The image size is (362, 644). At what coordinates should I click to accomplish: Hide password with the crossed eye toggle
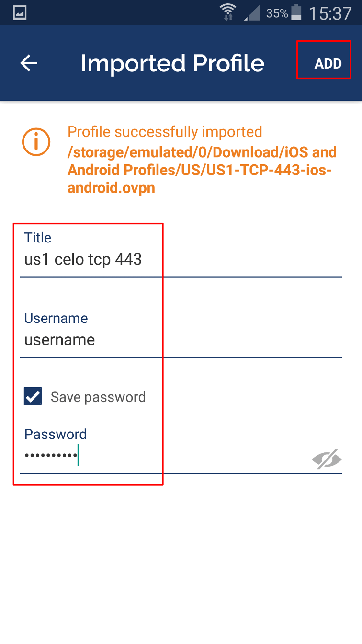pos(326,459)
